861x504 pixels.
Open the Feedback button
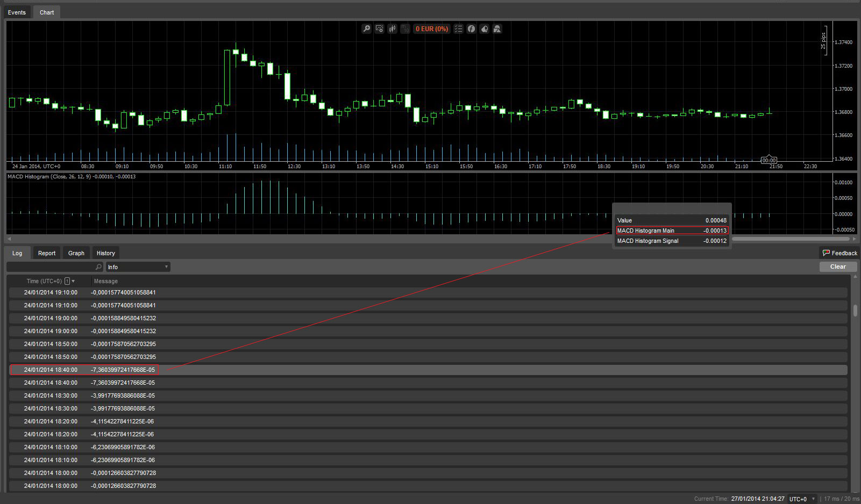tap(839, 253)
